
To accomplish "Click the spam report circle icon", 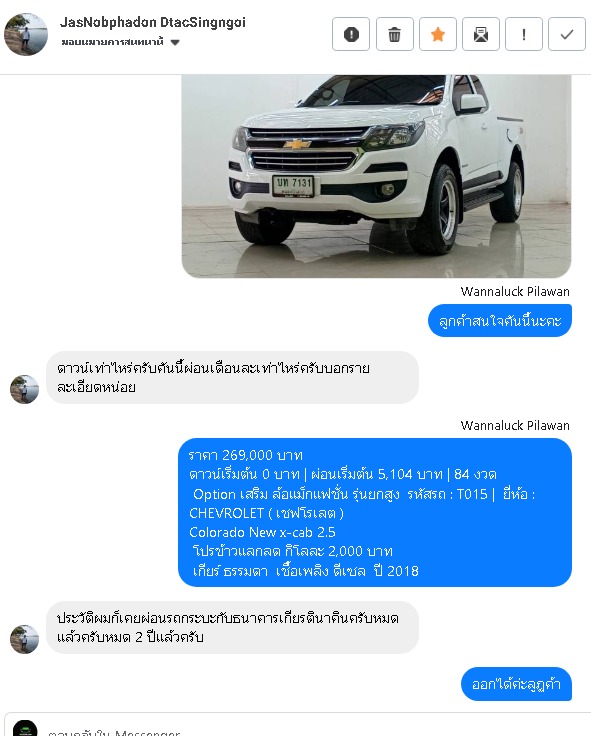I will point(351,34).
